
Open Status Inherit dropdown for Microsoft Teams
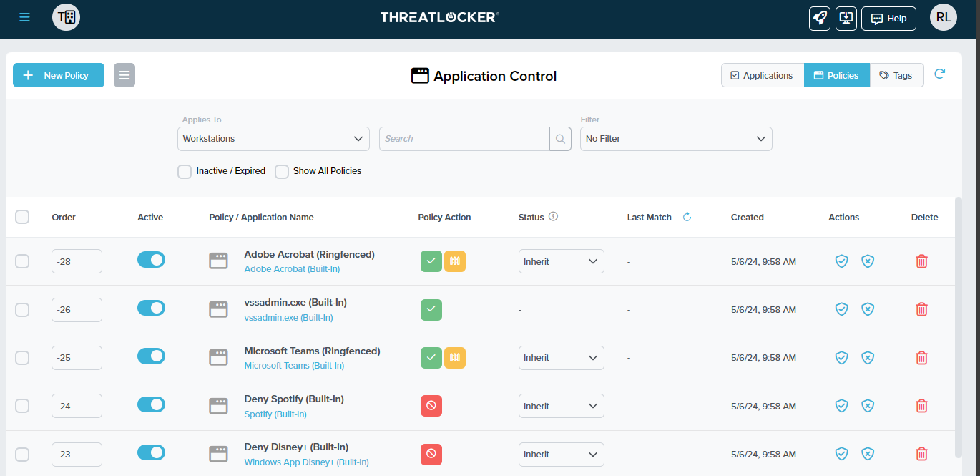(x=562, y=357)
